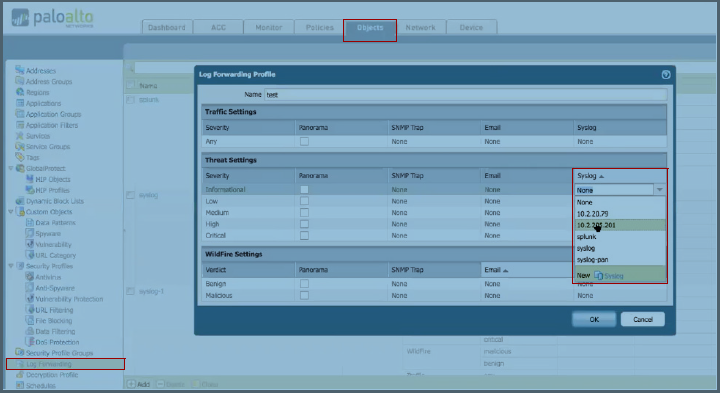This screenshot has width=721, height=393.
Task: Choose splunk from Syslog dropdown list
Action: click(x=619, y=237)
